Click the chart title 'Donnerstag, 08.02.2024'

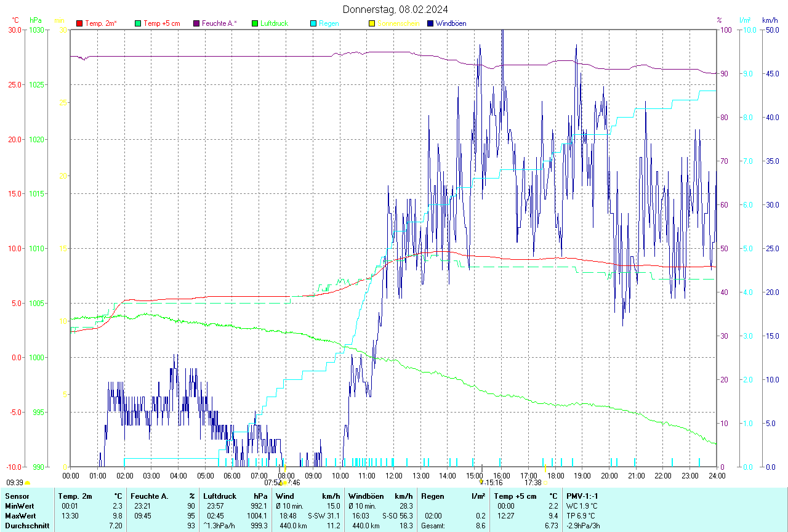click(x=396, y=9)
